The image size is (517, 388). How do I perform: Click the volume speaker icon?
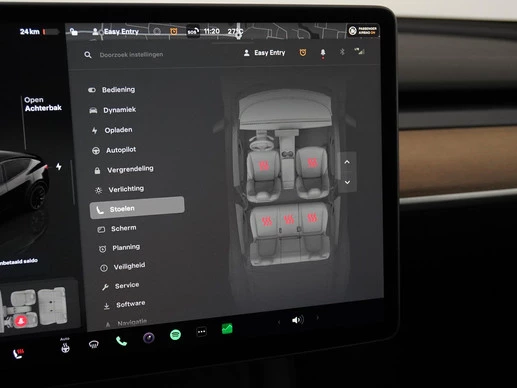[298, 320]
